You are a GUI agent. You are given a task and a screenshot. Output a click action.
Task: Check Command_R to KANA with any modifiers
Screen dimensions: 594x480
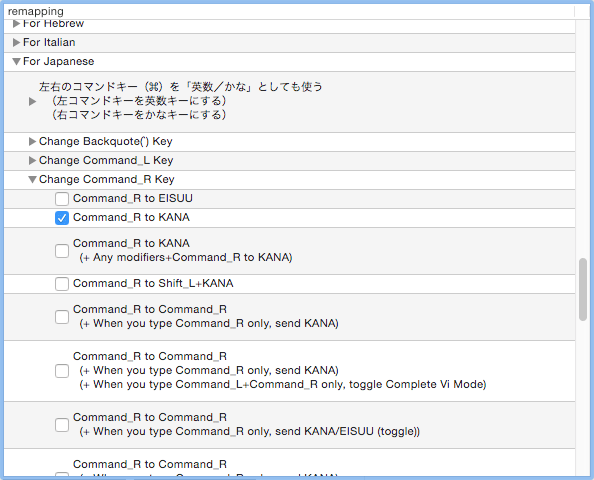62,251
